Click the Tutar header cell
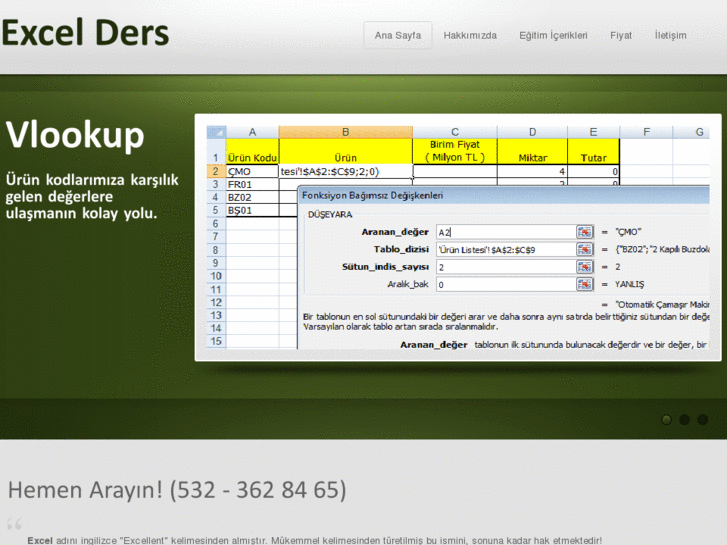 pos(593,152)
